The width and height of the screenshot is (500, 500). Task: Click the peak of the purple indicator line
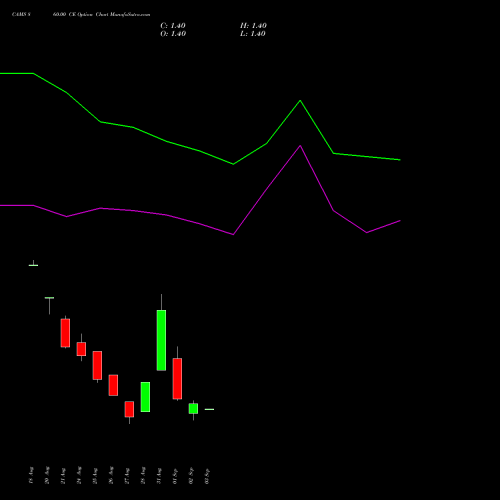[300, 146]
